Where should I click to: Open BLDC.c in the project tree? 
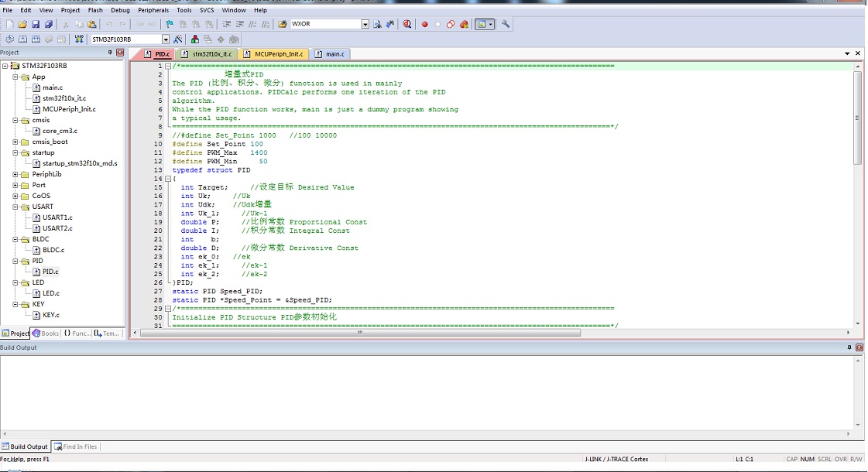tap(53, 250)
